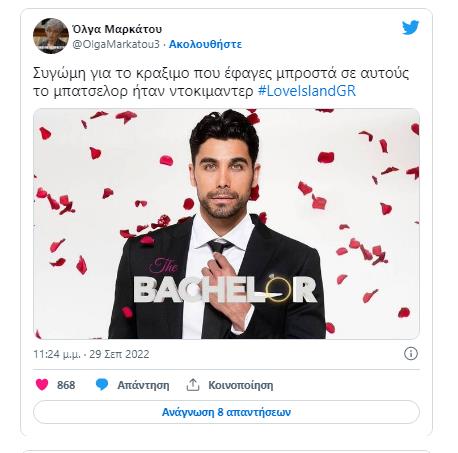The image size is (458, 453).
Task: Click the blue reply speech bubble icon
Action: click(102, 385)
